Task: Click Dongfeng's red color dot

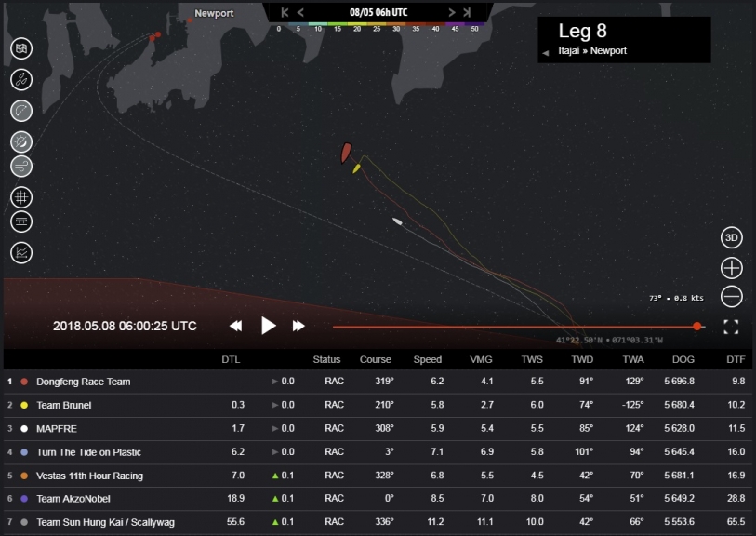Action: [24, 382]
